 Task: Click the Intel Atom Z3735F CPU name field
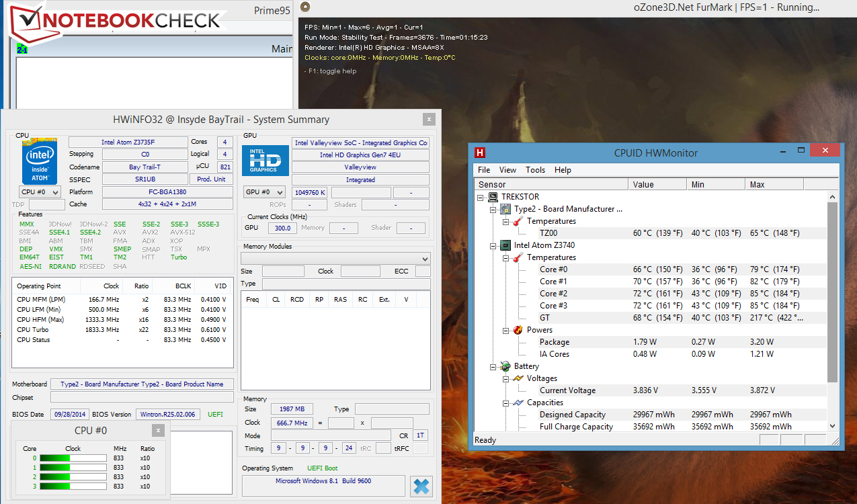tap(128, 142)
